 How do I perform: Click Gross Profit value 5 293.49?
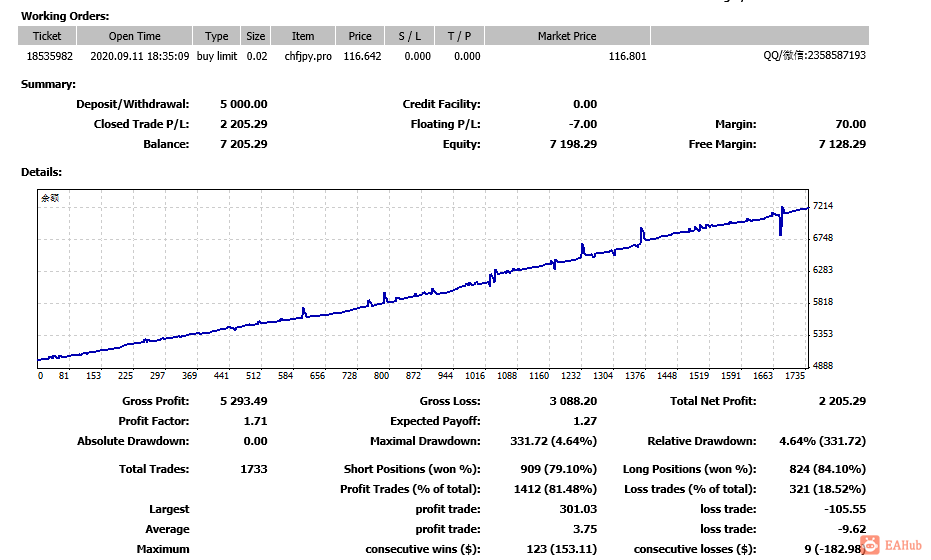click(243, 401)
